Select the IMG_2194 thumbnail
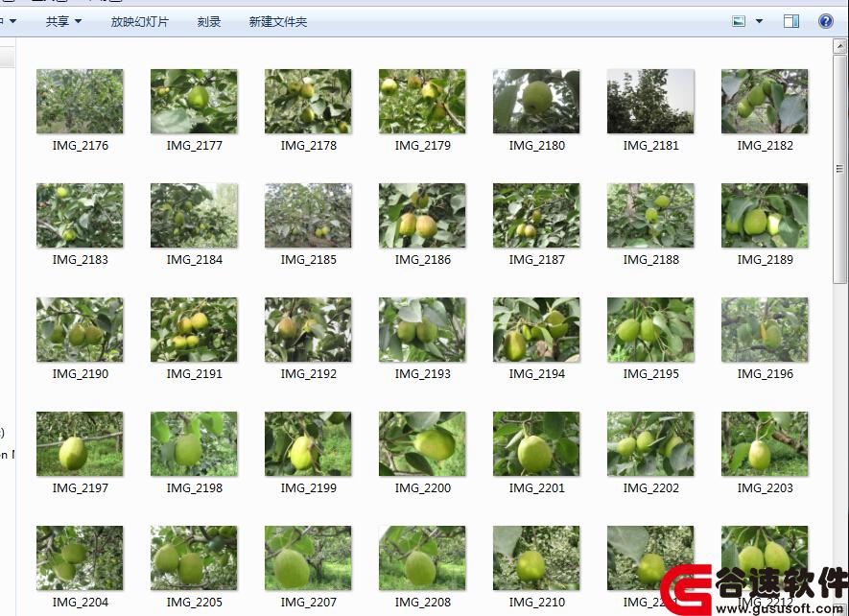849x616 pixels. [x=536, y=330]
